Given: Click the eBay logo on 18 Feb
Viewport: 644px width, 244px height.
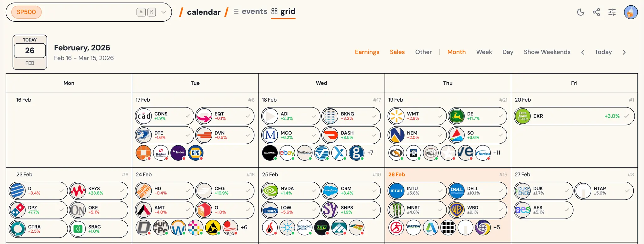Looking at the screenshot, I should (287, 153).
